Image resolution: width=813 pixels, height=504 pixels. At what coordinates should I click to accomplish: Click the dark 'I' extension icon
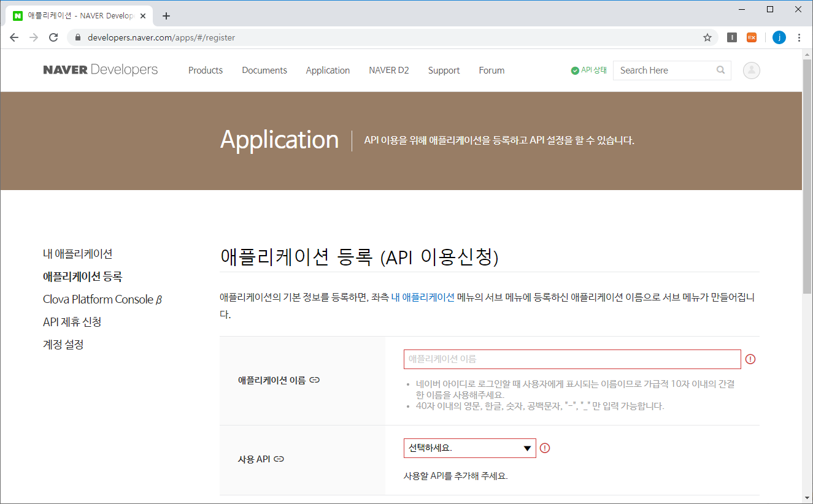coord(732,37)
